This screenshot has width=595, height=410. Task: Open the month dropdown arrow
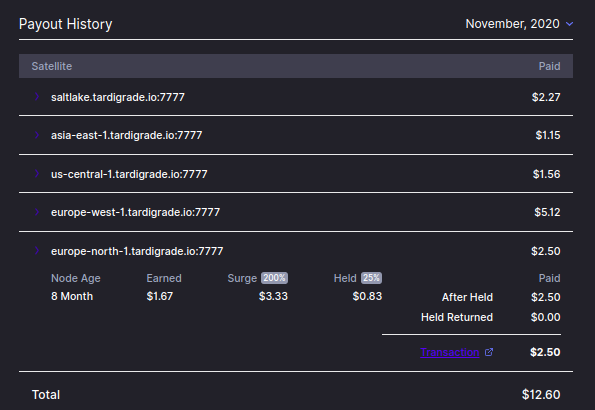pos(569,24)
